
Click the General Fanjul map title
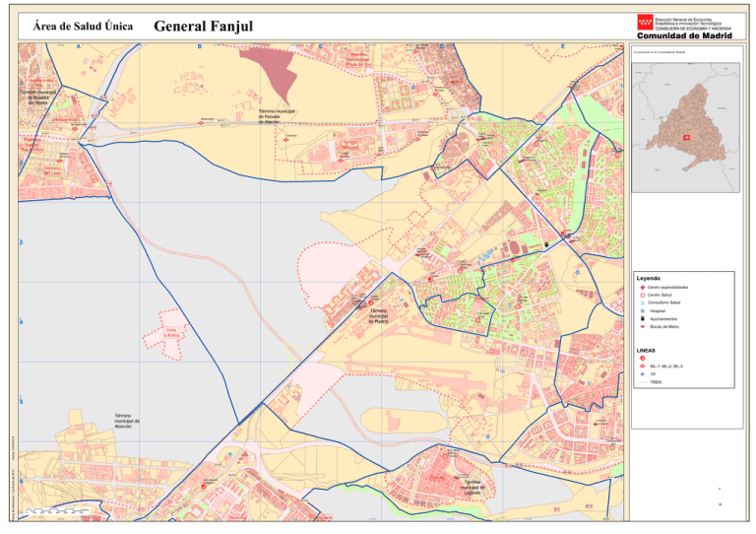tap(203, 26)
